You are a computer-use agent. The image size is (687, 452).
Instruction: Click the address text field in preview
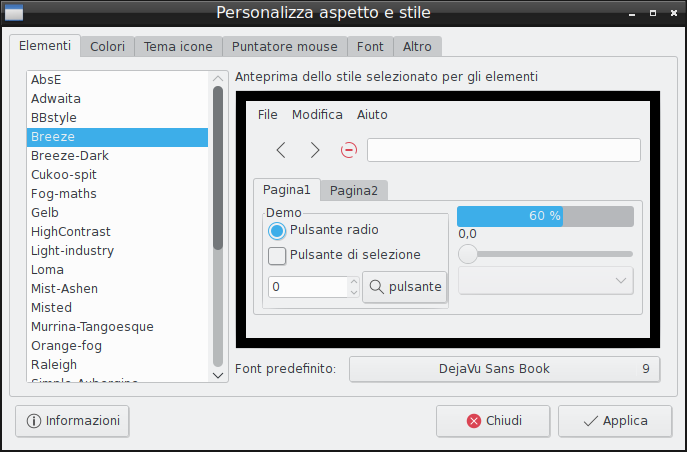[x=503, y=150]
